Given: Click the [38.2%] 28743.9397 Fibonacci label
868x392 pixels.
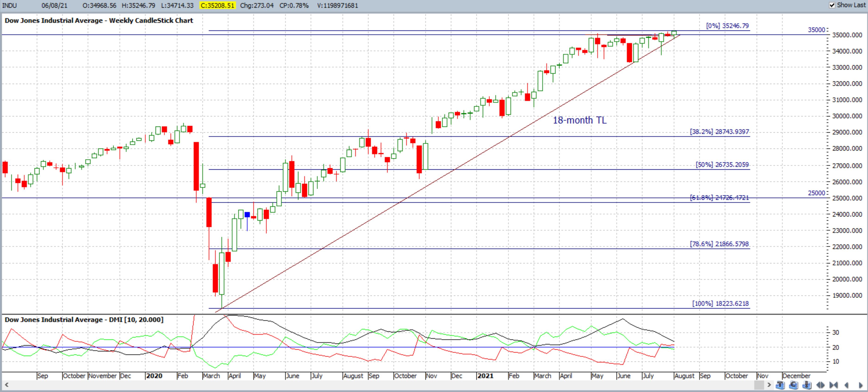Looking at the screenshot, I should 720,132.
